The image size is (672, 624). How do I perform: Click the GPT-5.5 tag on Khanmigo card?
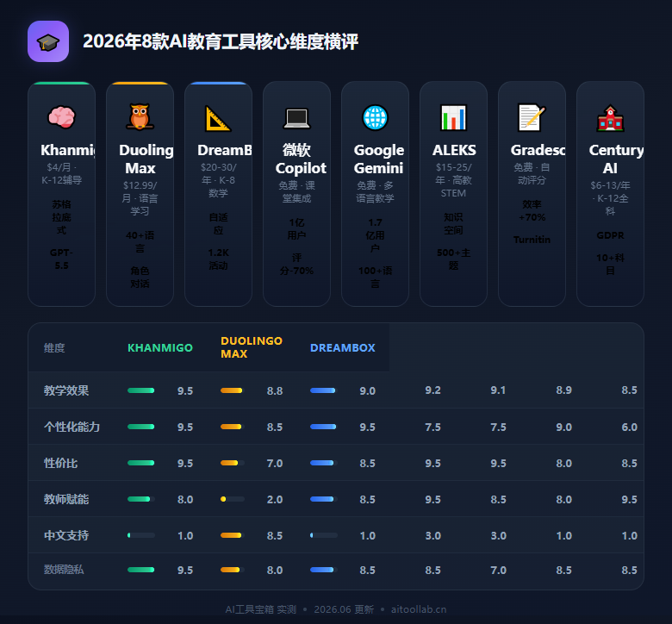click(x=61, y=259)
